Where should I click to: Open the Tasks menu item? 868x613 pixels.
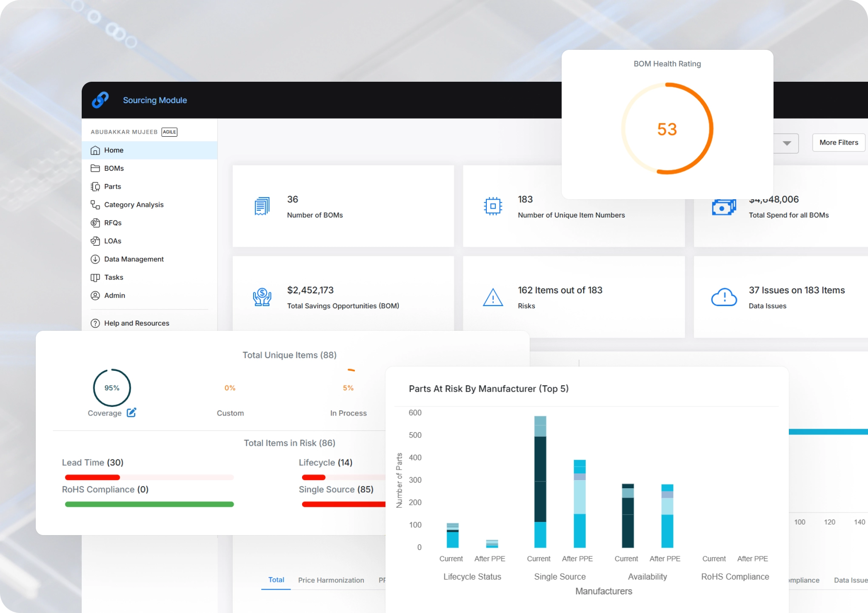pyautogui.click(x=149, y=278)
